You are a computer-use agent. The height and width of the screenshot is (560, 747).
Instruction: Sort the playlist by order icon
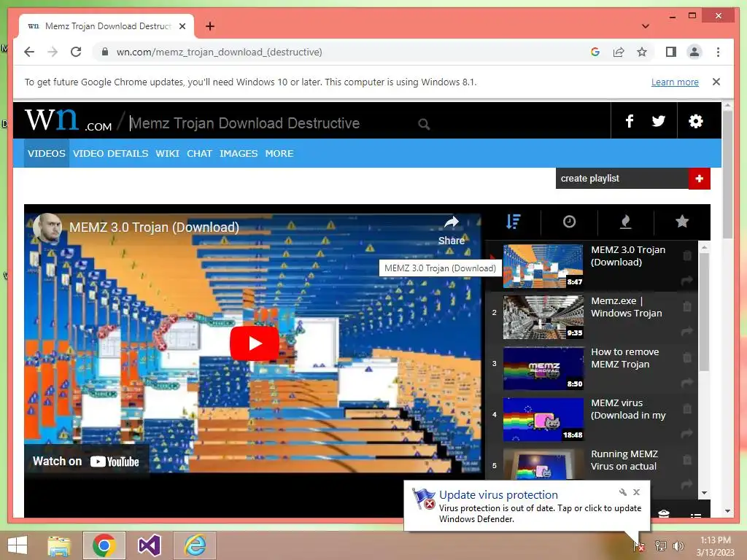[513, 222]
